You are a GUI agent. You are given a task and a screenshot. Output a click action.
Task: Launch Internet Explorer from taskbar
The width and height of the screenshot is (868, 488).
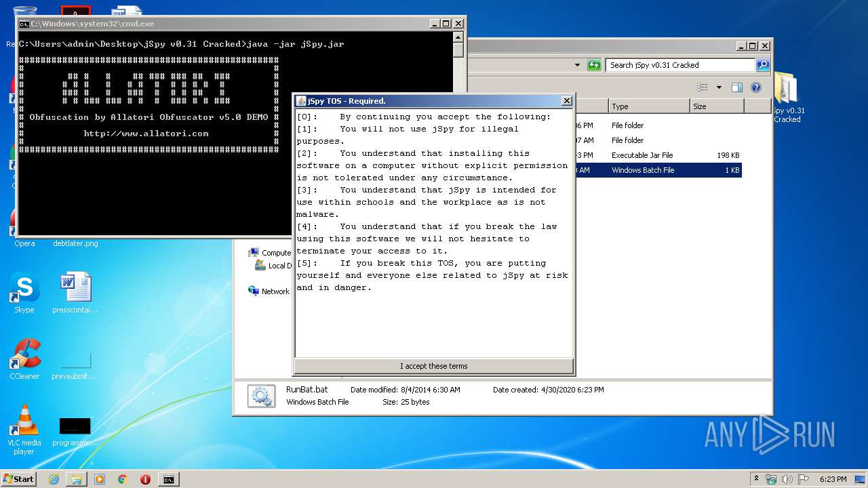click(54, 479)
